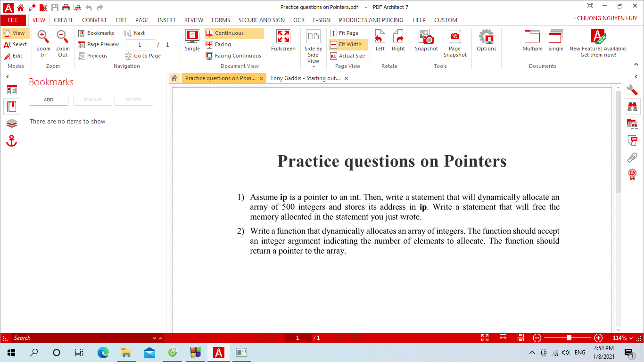
Task: Open the Anchor panel in the sidebar
Action: click(11, 140)
